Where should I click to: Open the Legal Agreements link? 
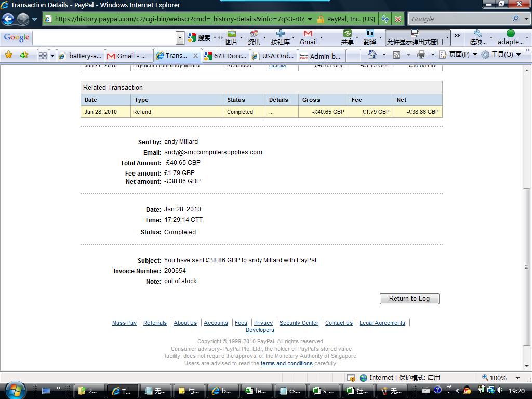382,323
